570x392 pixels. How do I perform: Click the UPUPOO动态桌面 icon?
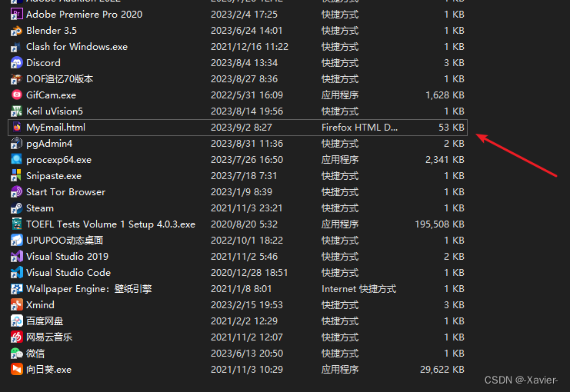[16, 240]
